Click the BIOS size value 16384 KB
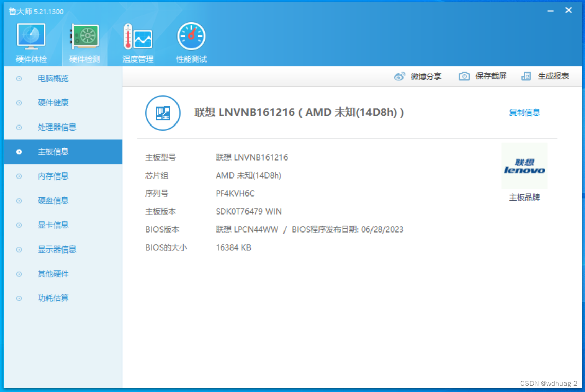 pos(234,247)
